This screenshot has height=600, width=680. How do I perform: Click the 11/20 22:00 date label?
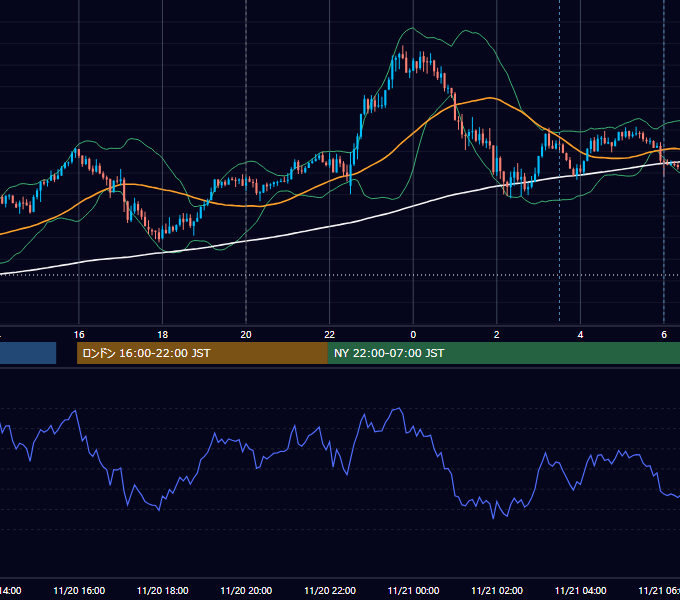(x=330, y=591)
